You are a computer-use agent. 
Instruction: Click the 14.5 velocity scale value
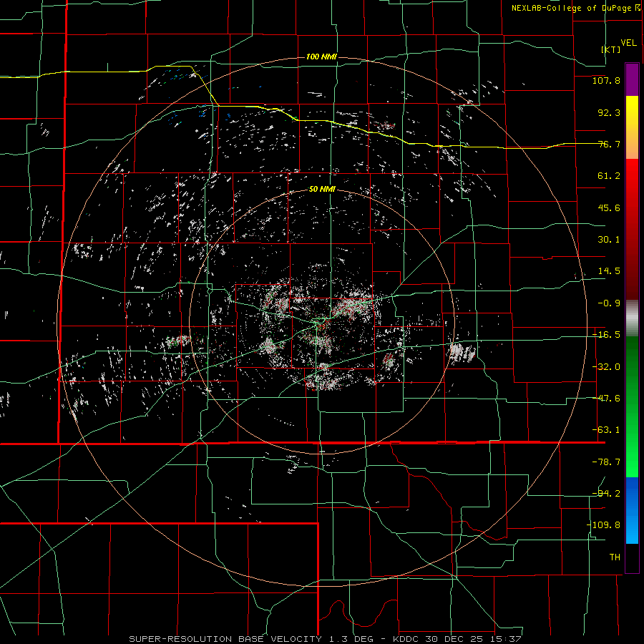(x=609, y=271)
